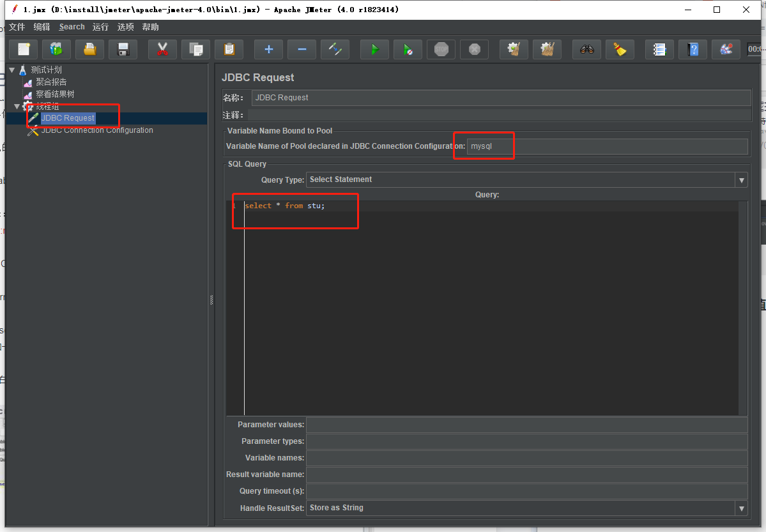The height and width of the screenshot is (532, 766).
Task: Click the Clear All results icon
Action: pyautogui.click(x=547, y=49)
